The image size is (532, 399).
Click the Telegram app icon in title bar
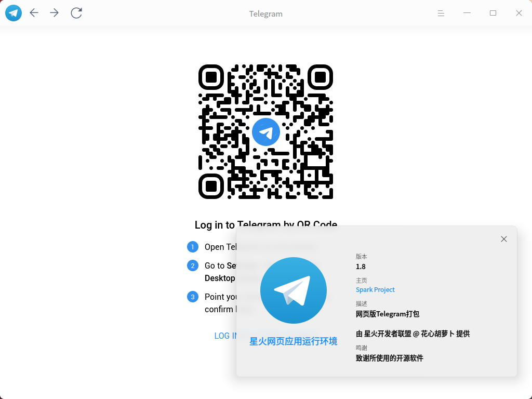[x=14, y=13]
